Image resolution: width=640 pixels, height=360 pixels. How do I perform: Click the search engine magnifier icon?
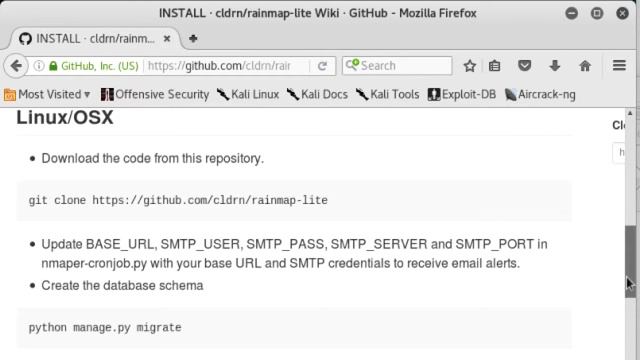[x=352, y=65]
